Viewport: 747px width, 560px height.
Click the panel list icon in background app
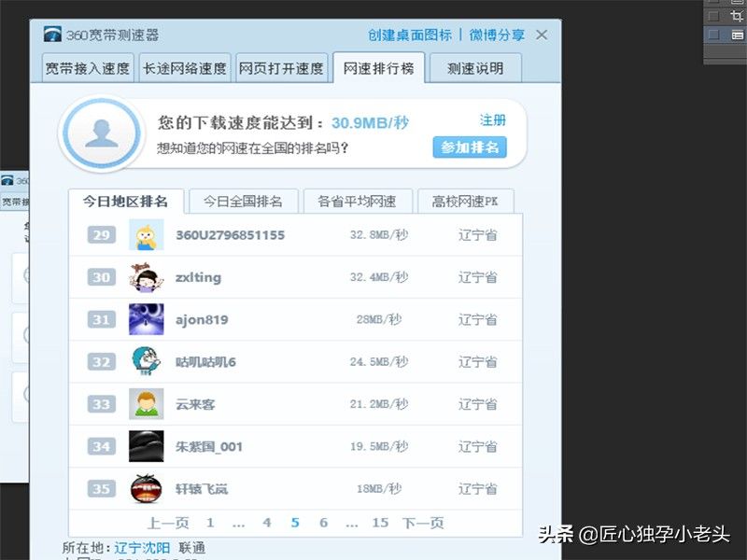click(737, 35)
